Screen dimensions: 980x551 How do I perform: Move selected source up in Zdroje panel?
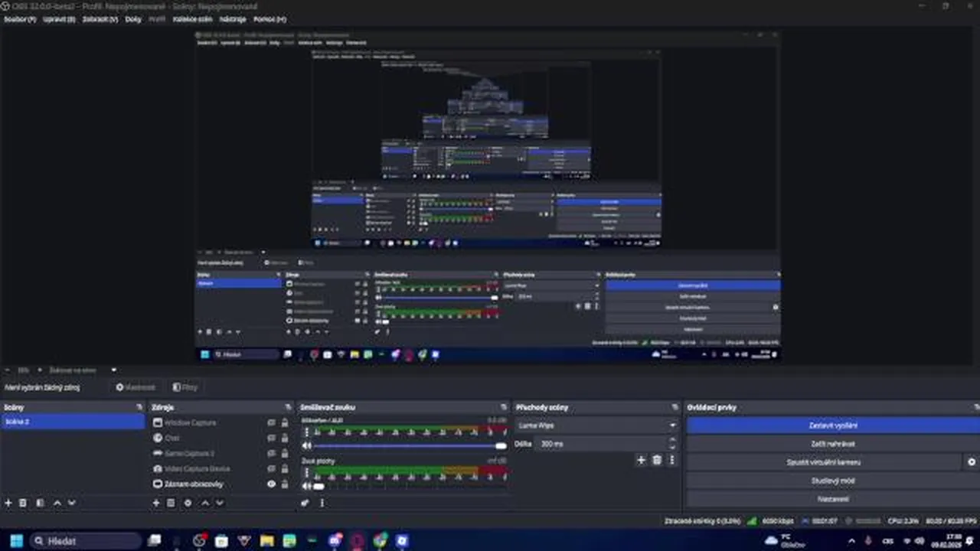click(x=204, y=503)
